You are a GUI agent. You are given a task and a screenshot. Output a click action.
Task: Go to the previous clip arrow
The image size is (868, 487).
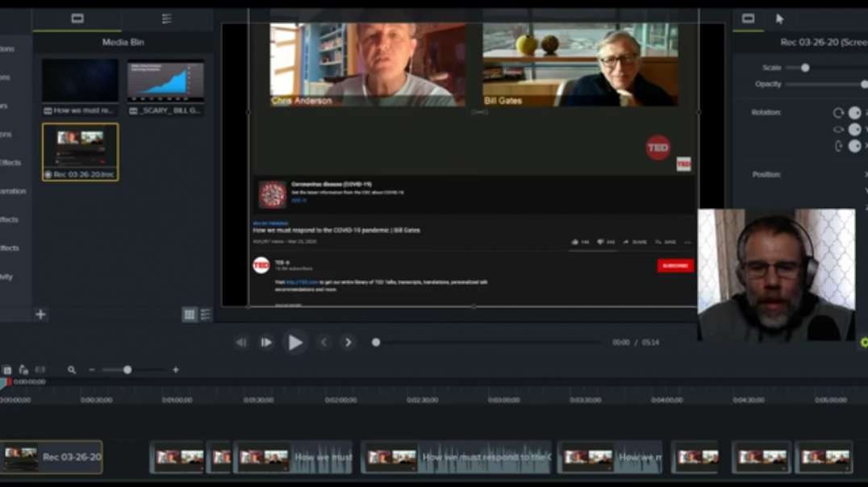(323, 343)
